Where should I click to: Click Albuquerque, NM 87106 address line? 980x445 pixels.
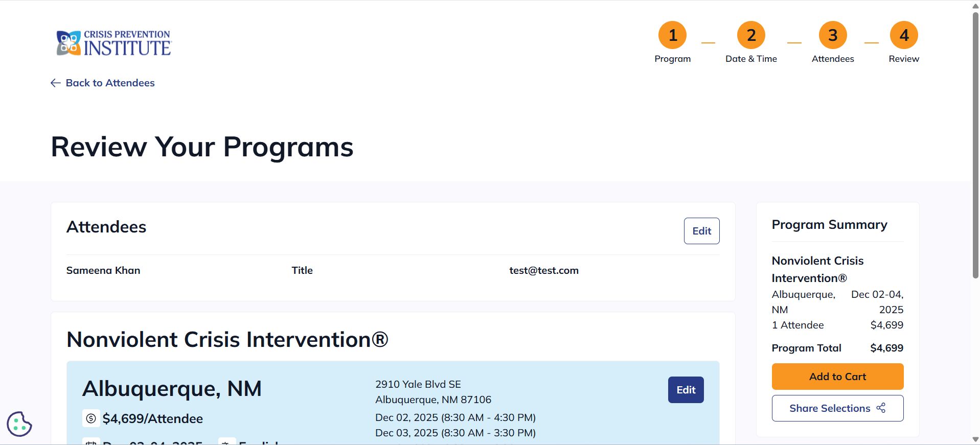[x=433, y=400]
